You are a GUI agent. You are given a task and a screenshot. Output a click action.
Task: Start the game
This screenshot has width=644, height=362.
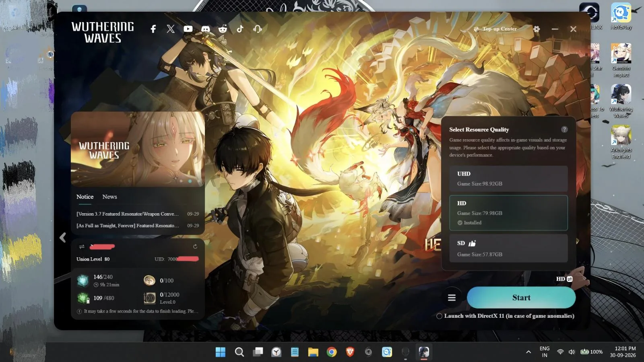coord(521,298)
